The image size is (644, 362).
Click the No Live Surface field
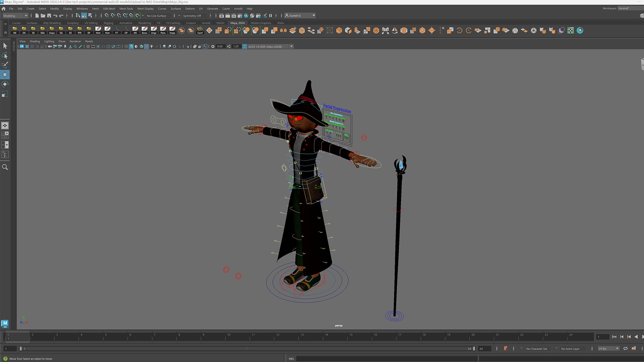(x=158, y=16)
